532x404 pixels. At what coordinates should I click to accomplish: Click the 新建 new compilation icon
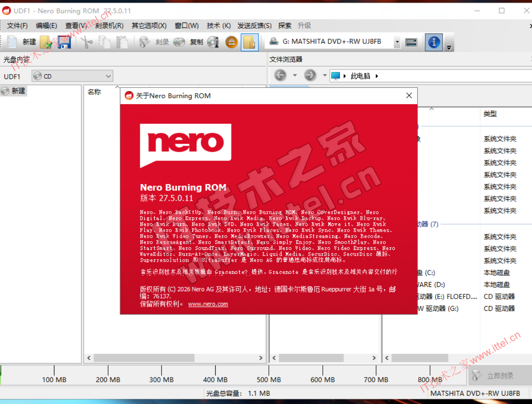[12, 42]
